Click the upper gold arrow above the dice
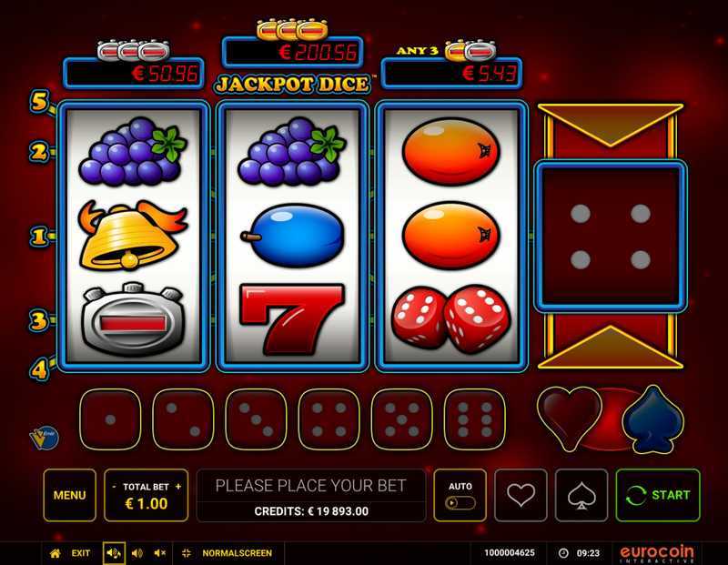 [610, 125]
